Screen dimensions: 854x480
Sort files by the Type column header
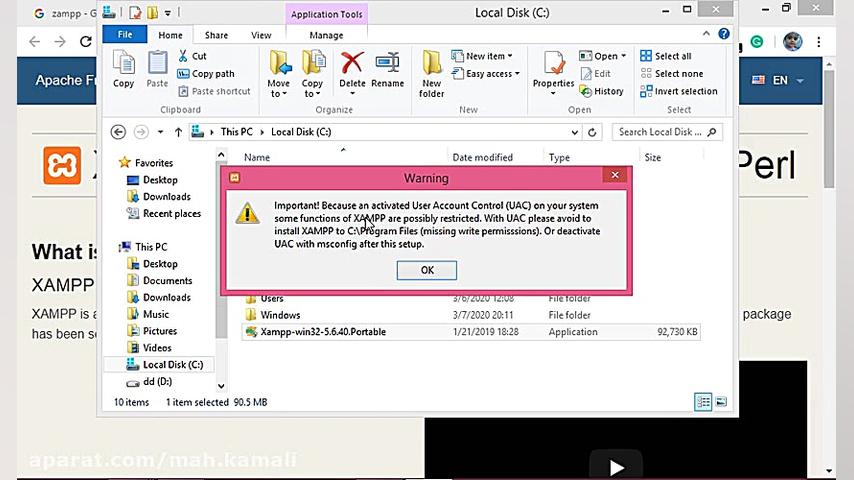pos(559,157)
